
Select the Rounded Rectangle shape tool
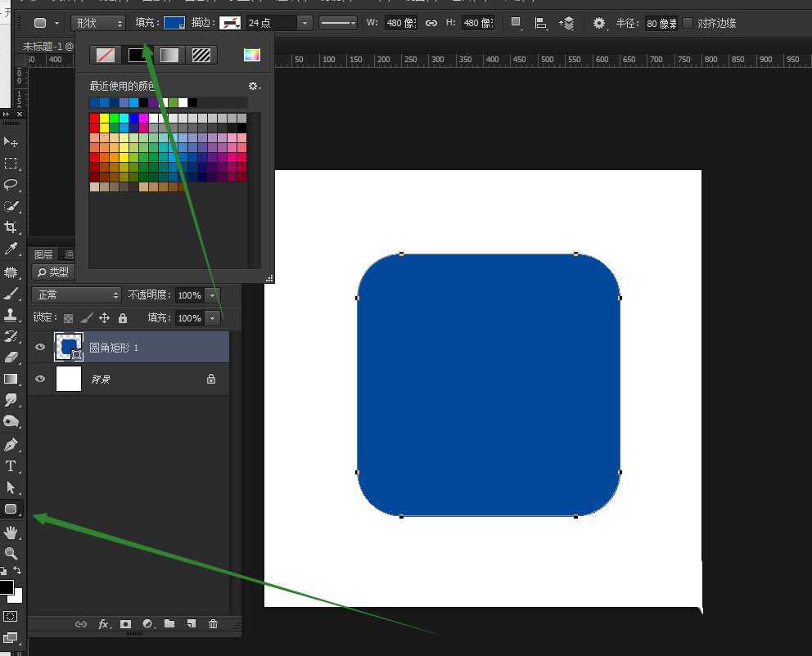click(x=11, y=509)
